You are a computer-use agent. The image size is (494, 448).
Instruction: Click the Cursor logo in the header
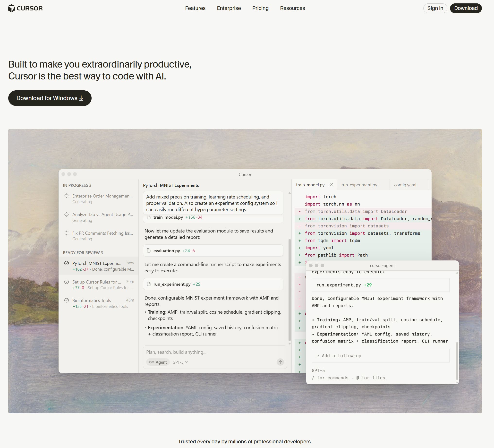point(25,8)
